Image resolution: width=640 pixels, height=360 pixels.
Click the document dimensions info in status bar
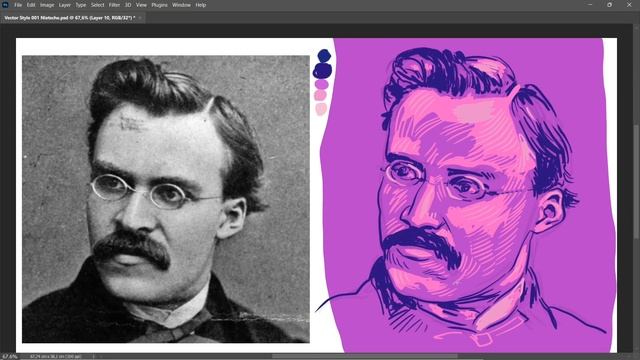(x=56, y=356)
